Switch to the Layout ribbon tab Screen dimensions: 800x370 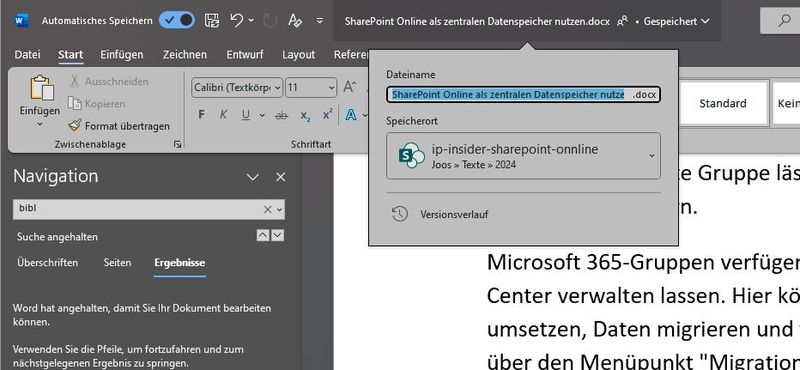pyautogui.click(x=298, y=55)
